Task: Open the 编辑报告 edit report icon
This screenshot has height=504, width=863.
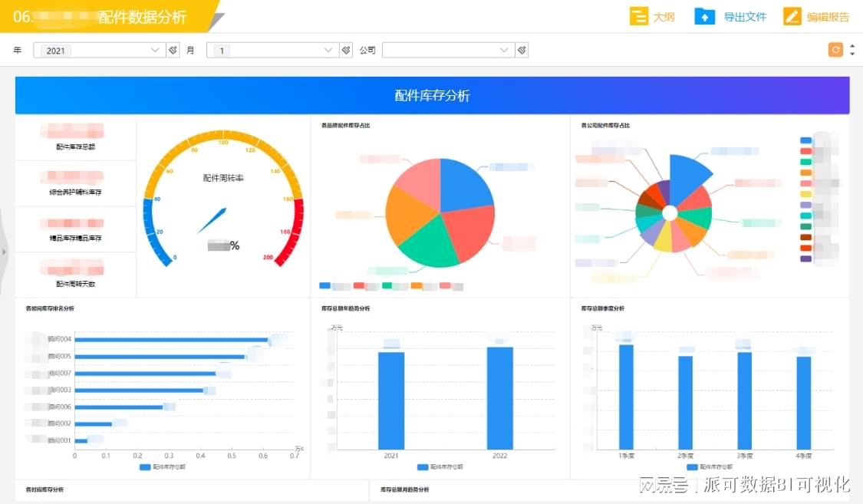Action: [x=792, y=15]
